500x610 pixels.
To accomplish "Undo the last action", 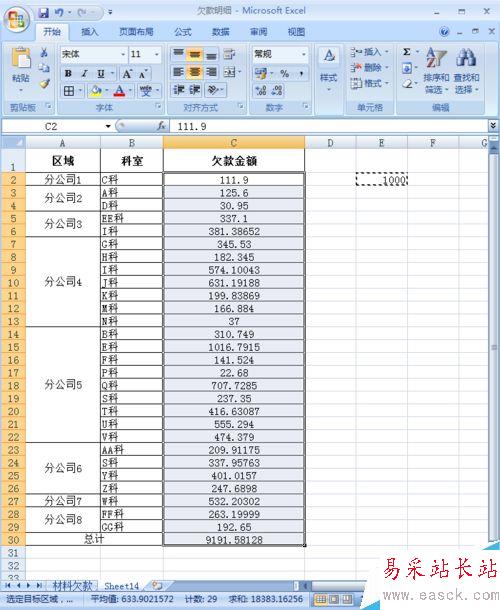I will (x=59, y=13).
